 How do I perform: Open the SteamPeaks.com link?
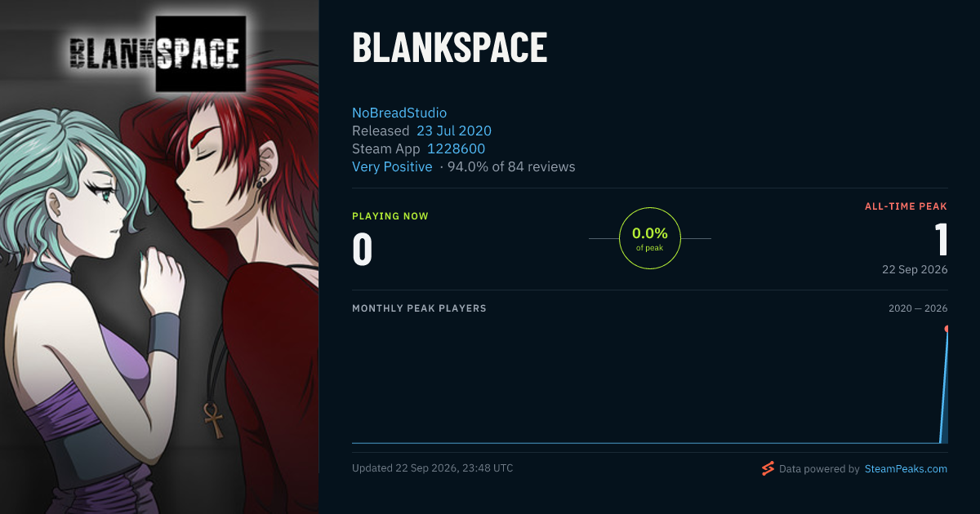click(906, 469)
